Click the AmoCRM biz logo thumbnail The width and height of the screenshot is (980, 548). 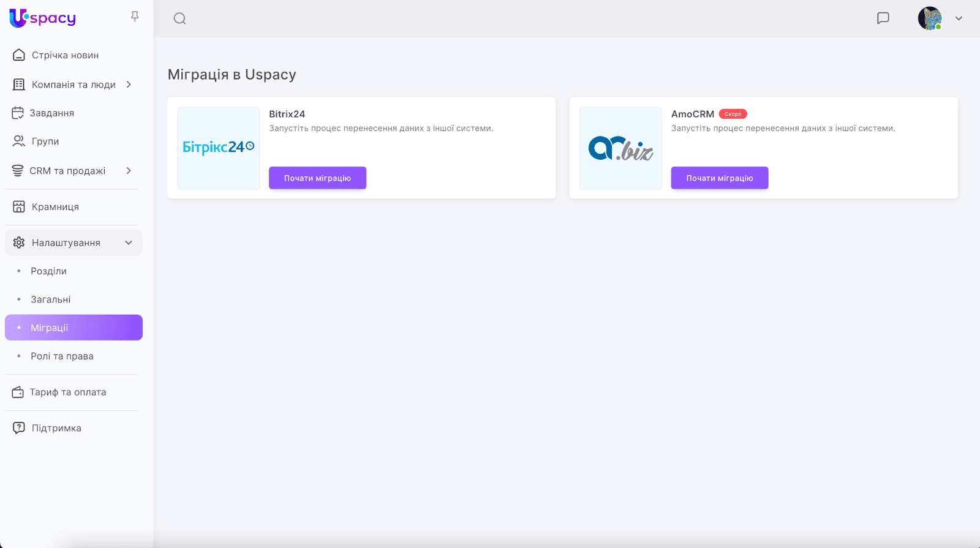620,148
